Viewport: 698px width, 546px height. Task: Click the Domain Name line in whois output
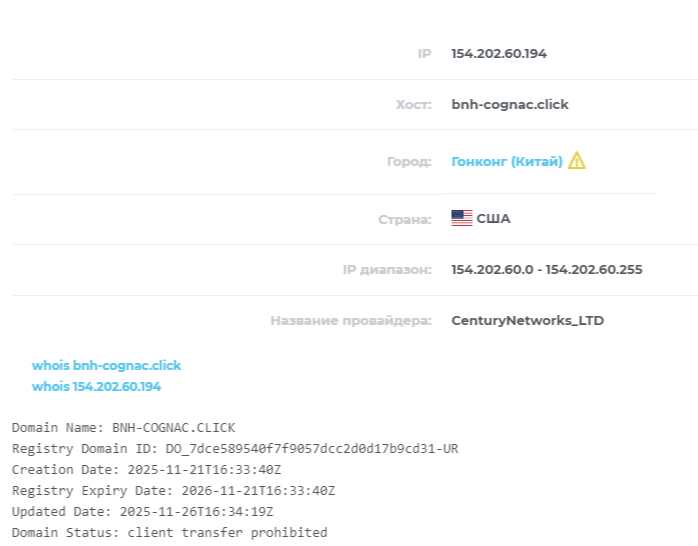tap(123, 427)
